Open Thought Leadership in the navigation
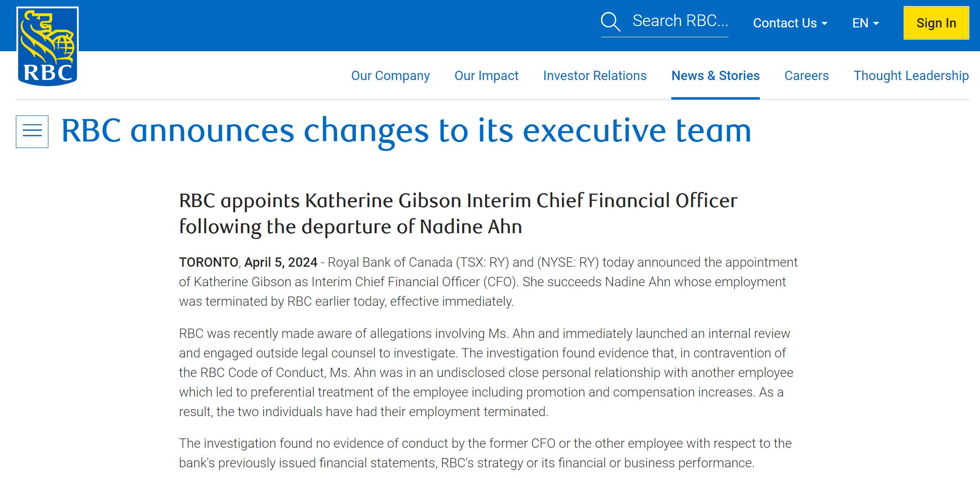This screenshot has height=478, width=980. 911,76
